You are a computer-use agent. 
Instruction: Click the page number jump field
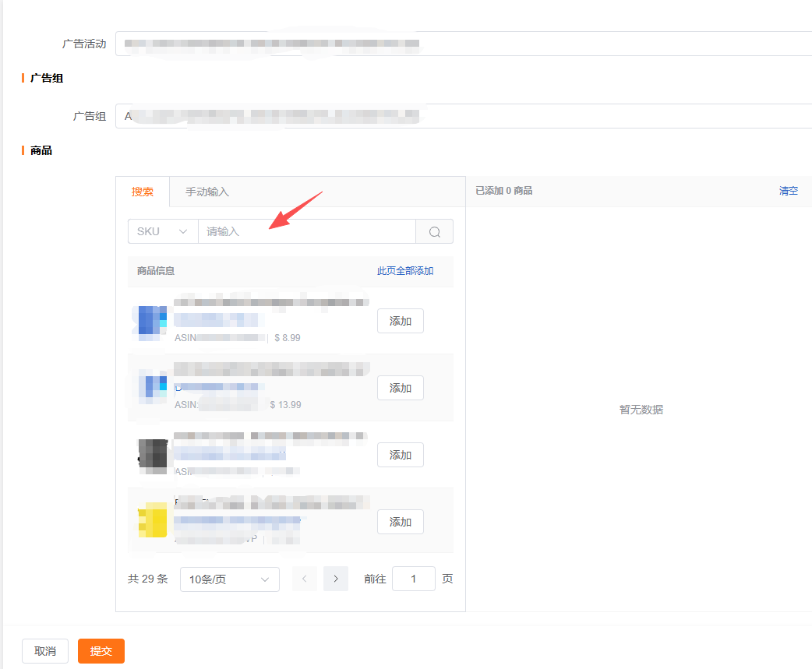[413, 579]
